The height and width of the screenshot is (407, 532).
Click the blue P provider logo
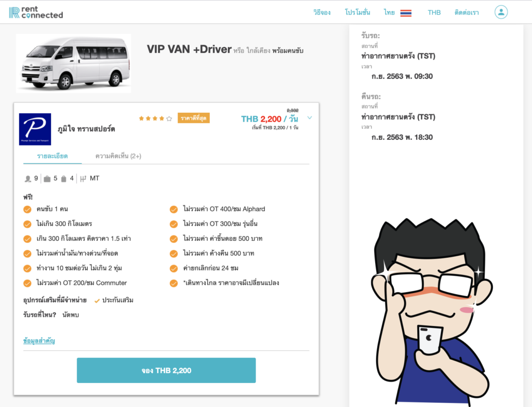click(x=35, y=129)
